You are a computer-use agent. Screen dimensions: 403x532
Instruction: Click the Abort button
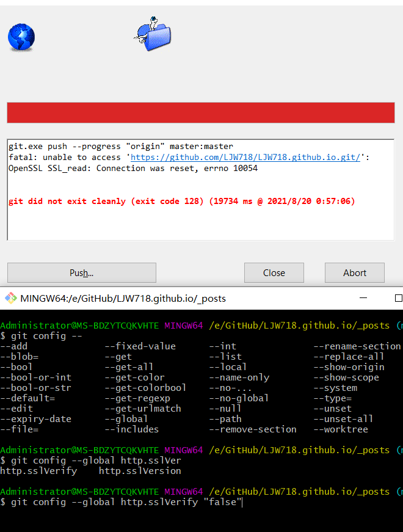pyautogui.click(x=355, y=273)
